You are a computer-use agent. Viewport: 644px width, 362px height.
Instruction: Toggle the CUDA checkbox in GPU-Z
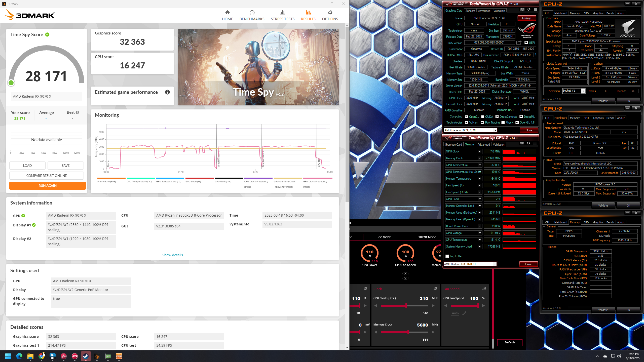click(482, 117)
